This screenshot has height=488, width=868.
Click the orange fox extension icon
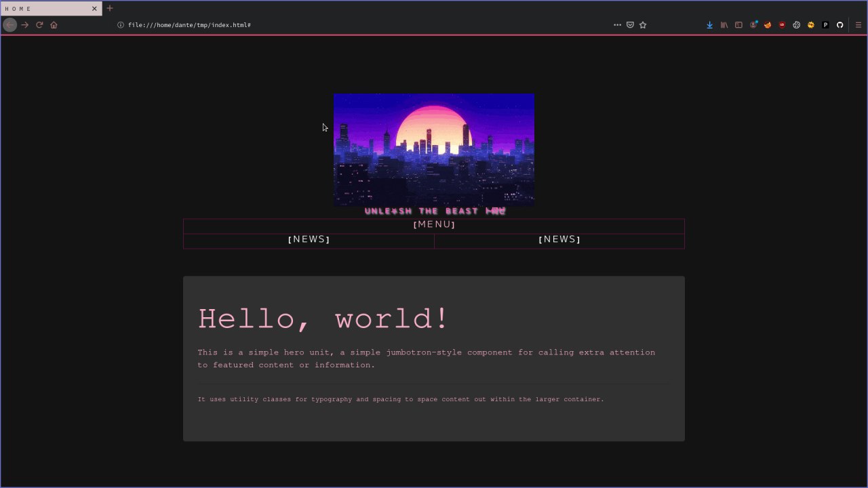click(768, 25)
